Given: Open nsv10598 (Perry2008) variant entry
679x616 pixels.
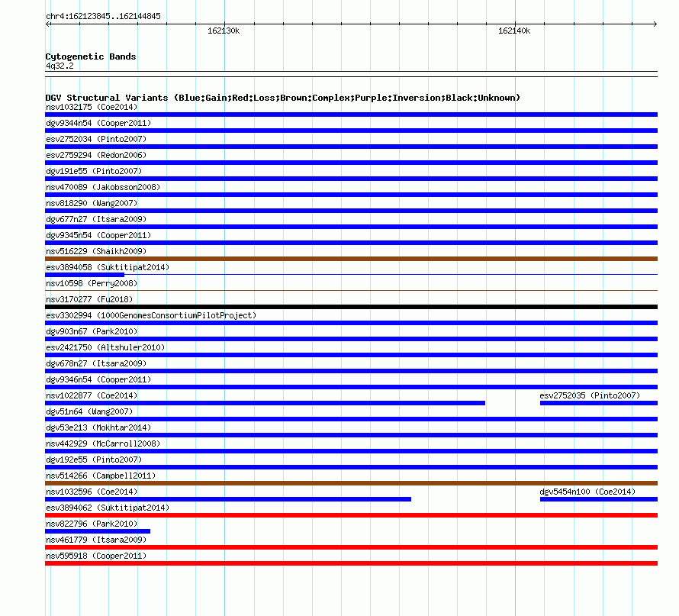Looking at the screenshot, I should pos(92,283).
